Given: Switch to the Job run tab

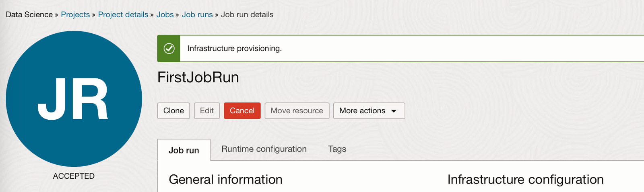Looking at the screenshot, I should coord(184,150).
